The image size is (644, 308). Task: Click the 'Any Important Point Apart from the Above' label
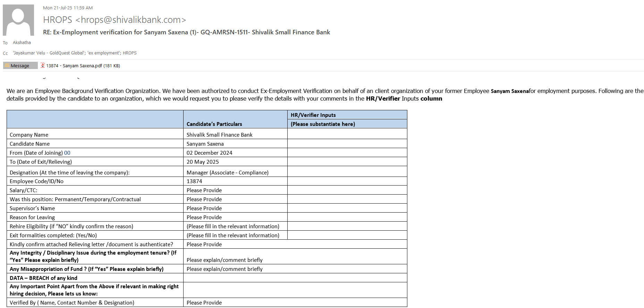coord(94,290)
